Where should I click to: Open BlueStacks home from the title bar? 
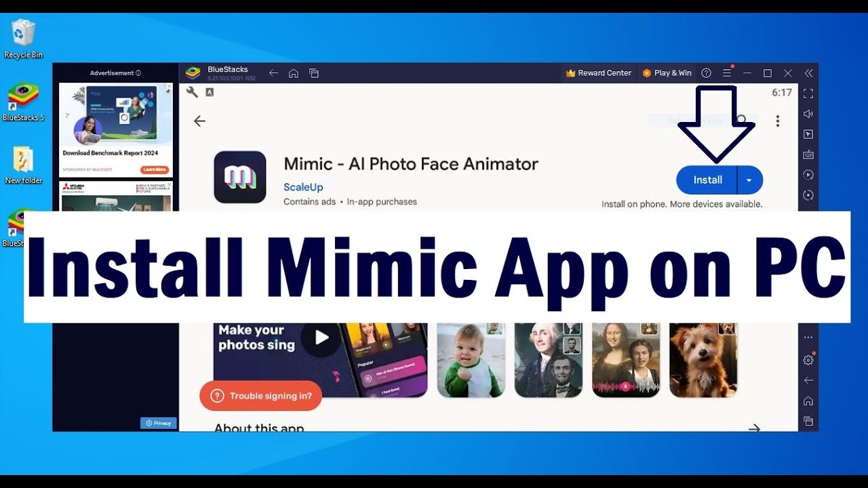click(x=294, y=73)
